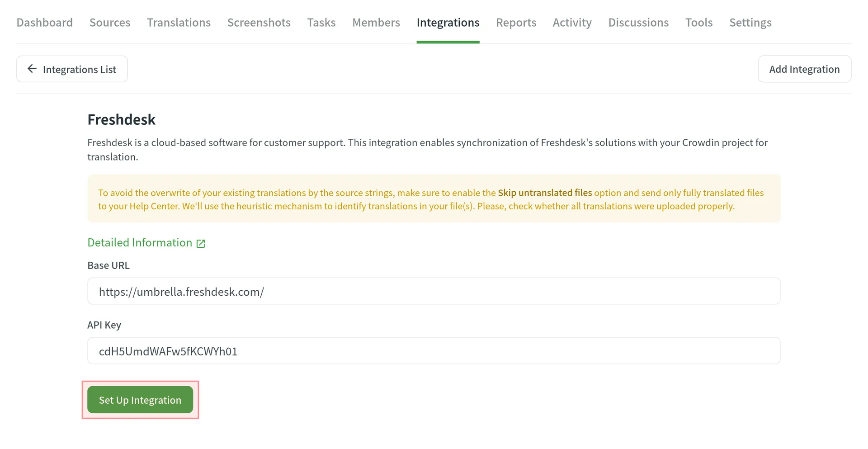Go back to Integrations List
Viewport: 868px width, 449px height.
(x=72, y=69)
